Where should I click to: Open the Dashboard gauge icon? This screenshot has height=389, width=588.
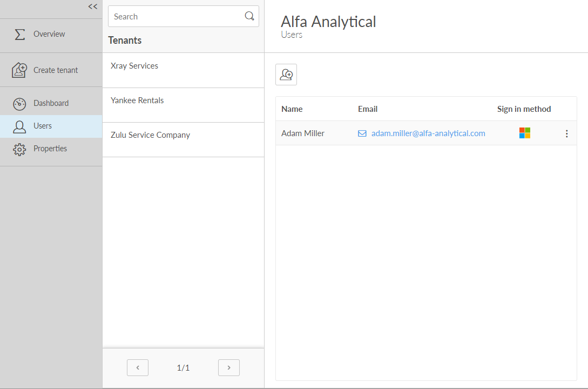[x=19, y=104]
